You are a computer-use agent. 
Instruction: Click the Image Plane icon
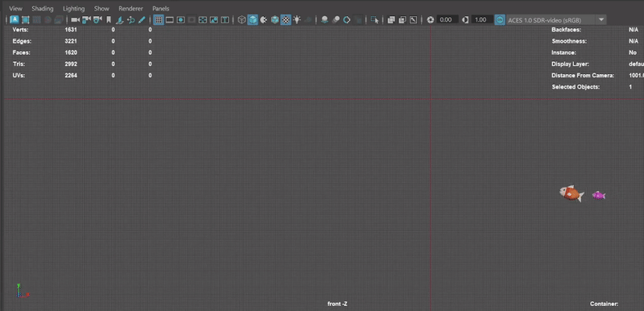[119, 19]
